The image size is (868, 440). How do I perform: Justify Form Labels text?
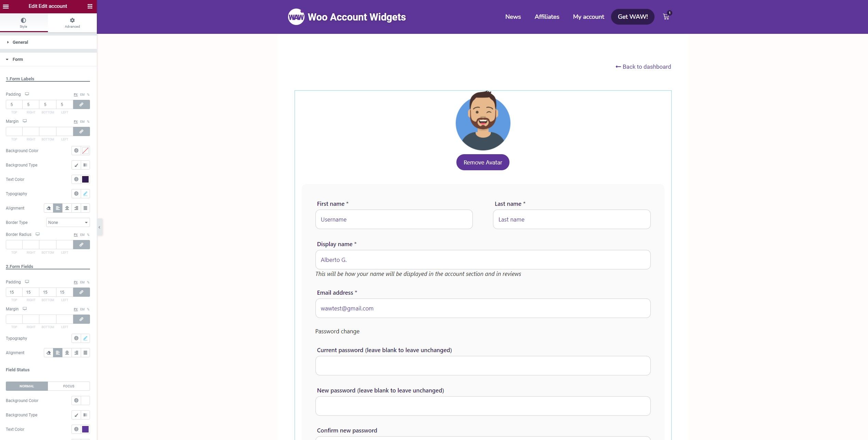(86, 208)
